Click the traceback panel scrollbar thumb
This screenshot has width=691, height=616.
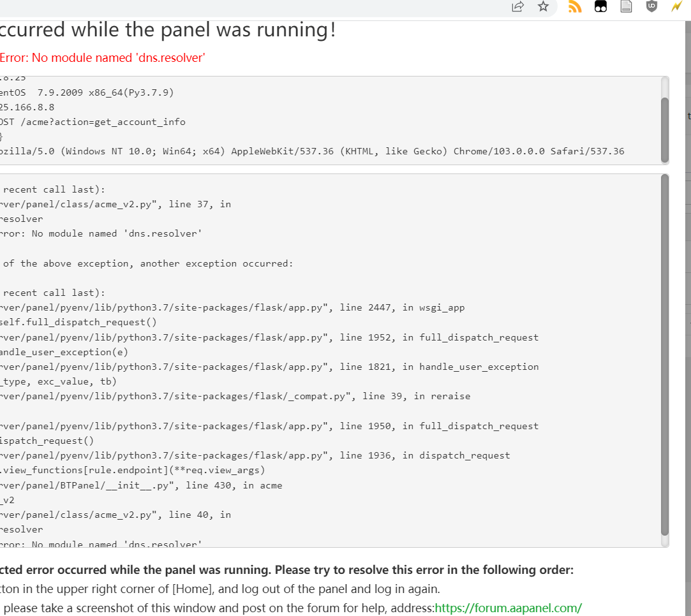[x=664, y=354]
